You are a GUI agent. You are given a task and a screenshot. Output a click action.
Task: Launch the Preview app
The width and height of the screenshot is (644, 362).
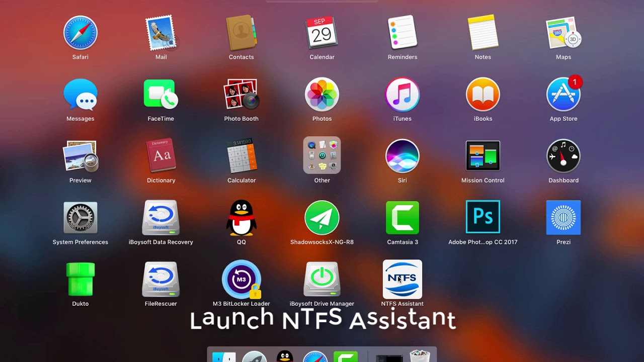coord(80,156)
